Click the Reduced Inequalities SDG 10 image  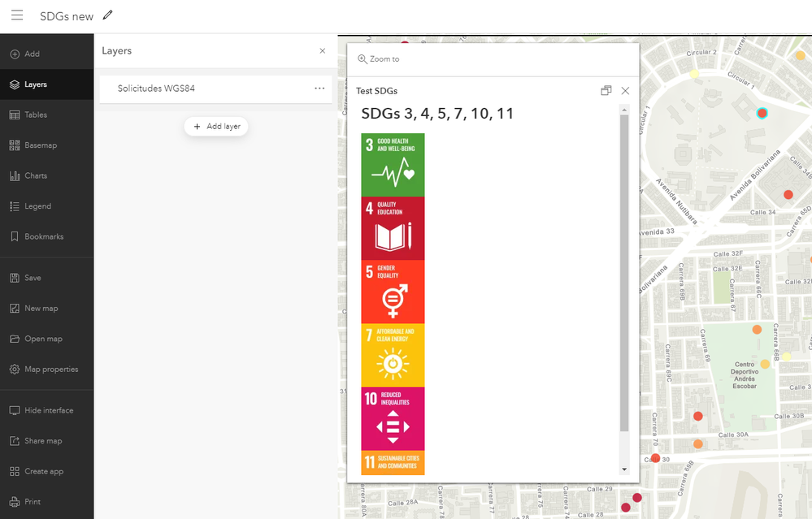point(393,418)
